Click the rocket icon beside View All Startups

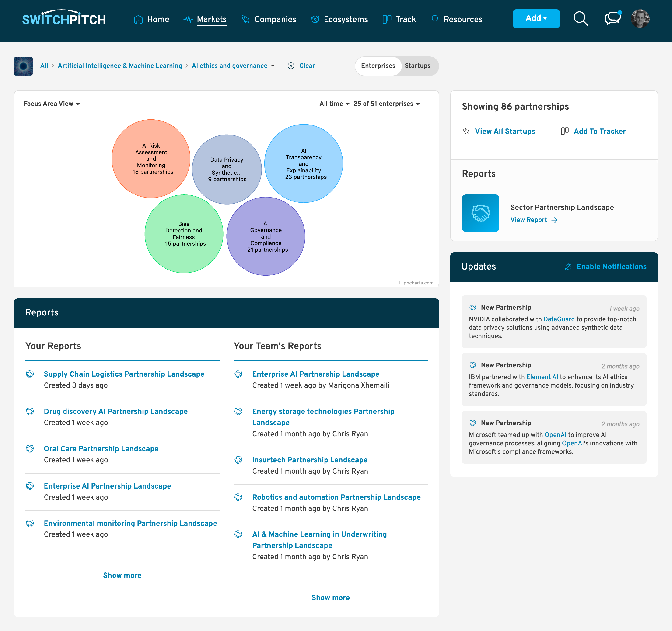pyautogui.click(x=466, y=131)
